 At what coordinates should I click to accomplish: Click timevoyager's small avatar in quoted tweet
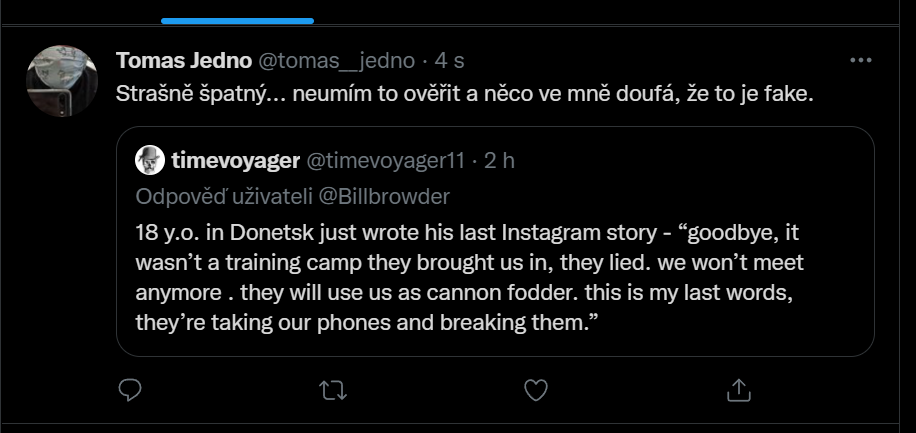[150, 160]
